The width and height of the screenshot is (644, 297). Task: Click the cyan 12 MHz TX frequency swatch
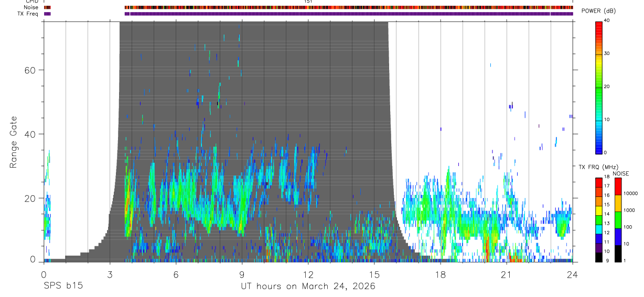(598, 228)
